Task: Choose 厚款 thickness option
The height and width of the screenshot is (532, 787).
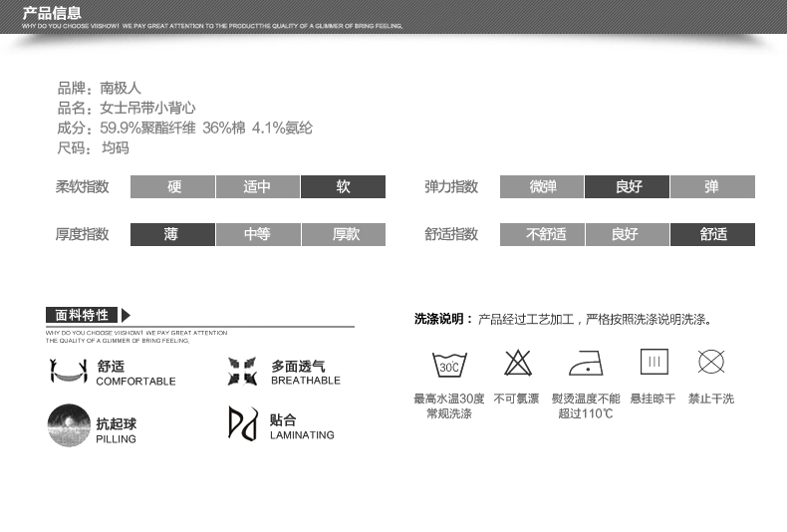Action: (343, 235)
